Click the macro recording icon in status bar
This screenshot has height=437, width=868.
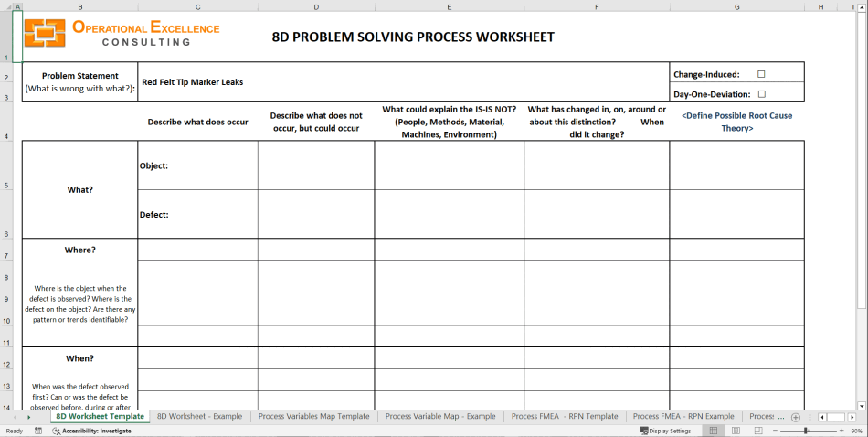(x=38, y=431)
